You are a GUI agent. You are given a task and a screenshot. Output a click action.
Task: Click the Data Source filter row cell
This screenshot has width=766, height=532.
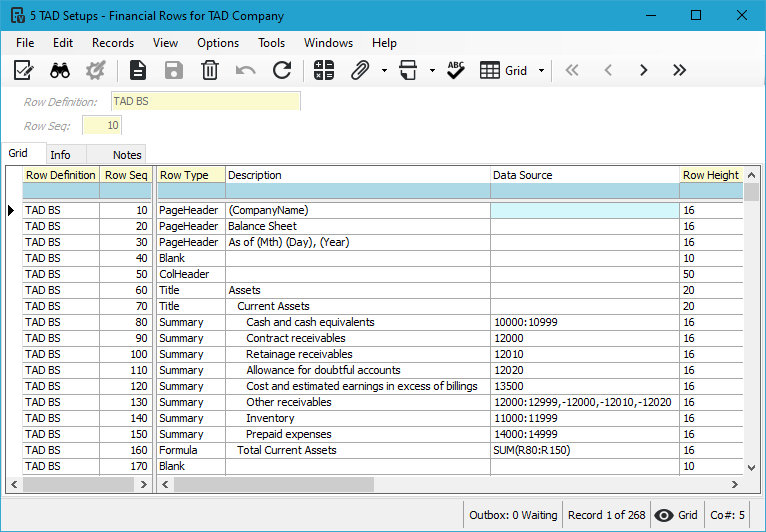[585, 191]
